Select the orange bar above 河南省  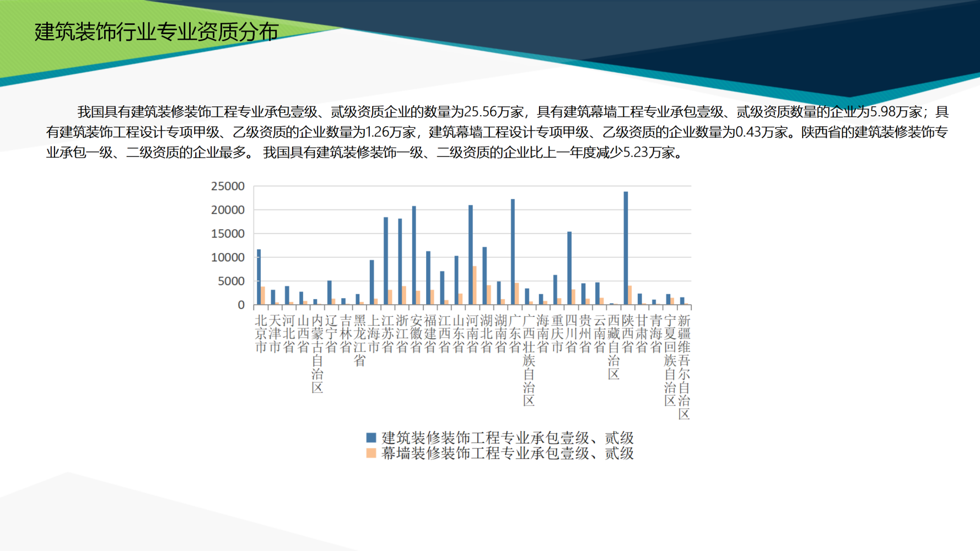[475, 285]
